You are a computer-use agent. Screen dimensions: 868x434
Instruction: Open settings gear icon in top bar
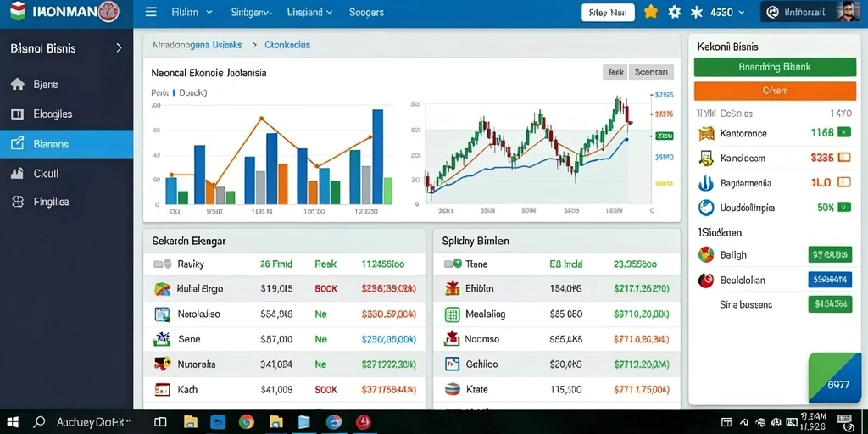674,12
